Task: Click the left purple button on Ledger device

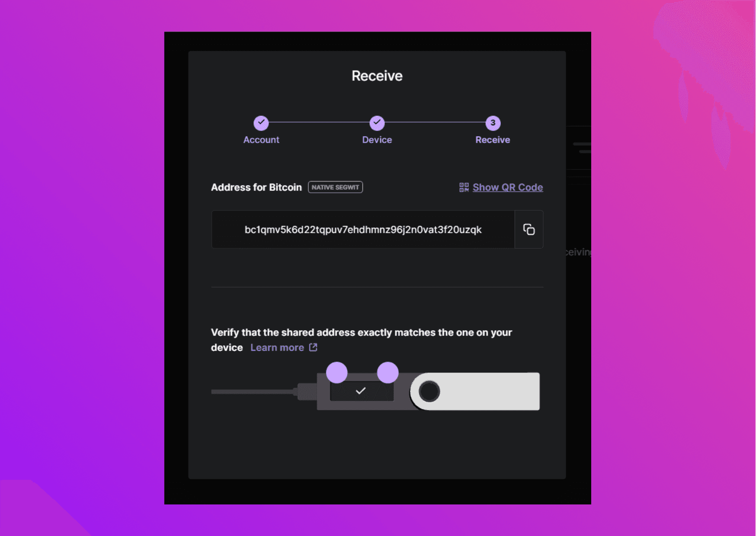Action: tap(336, 373)
